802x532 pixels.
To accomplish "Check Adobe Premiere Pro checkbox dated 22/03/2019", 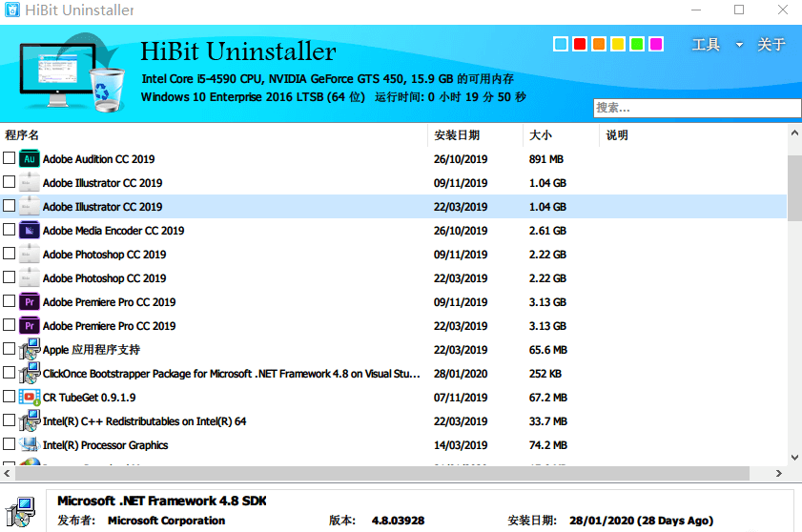I will point(10,325).
